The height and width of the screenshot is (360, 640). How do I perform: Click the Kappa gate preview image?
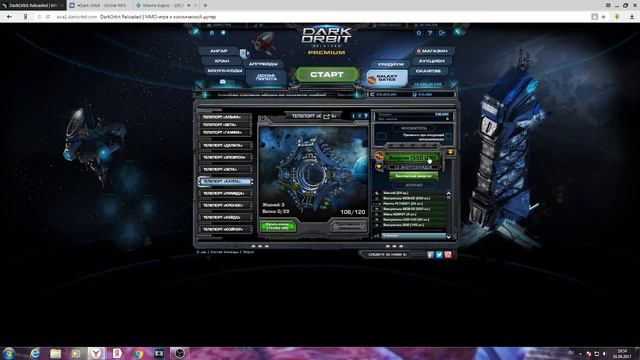tap(313, 171)
